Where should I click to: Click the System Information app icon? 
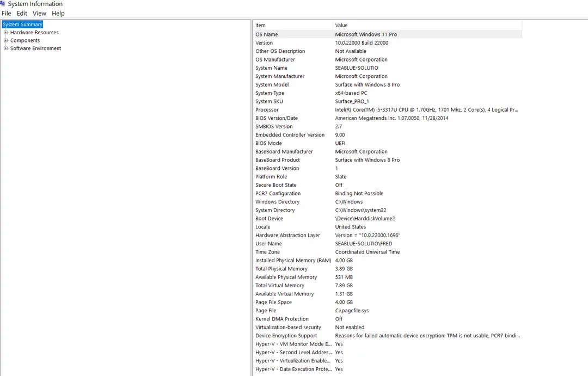click(x=3, y=4)
